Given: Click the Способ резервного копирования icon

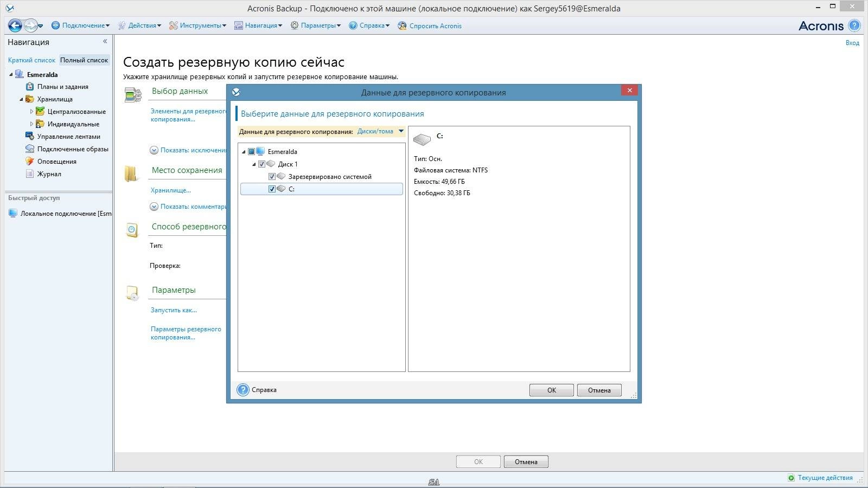Looking at the screenshot, I should tap(132, 229).
